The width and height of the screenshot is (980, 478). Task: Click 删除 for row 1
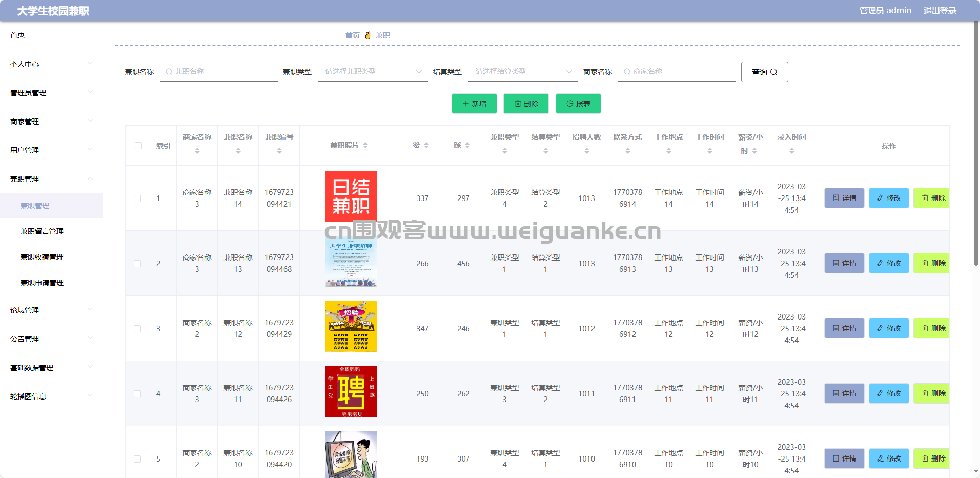point(932,198)
